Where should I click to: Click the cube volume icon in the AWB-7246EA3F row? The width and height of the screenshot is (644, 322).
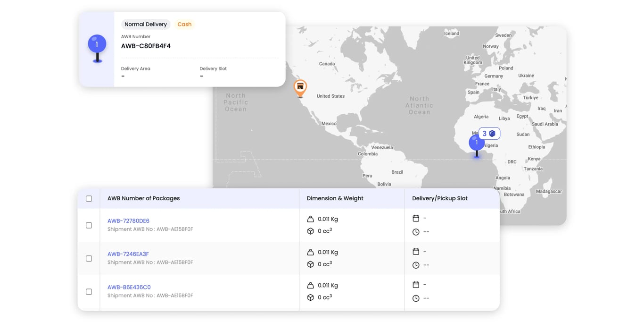310,264
